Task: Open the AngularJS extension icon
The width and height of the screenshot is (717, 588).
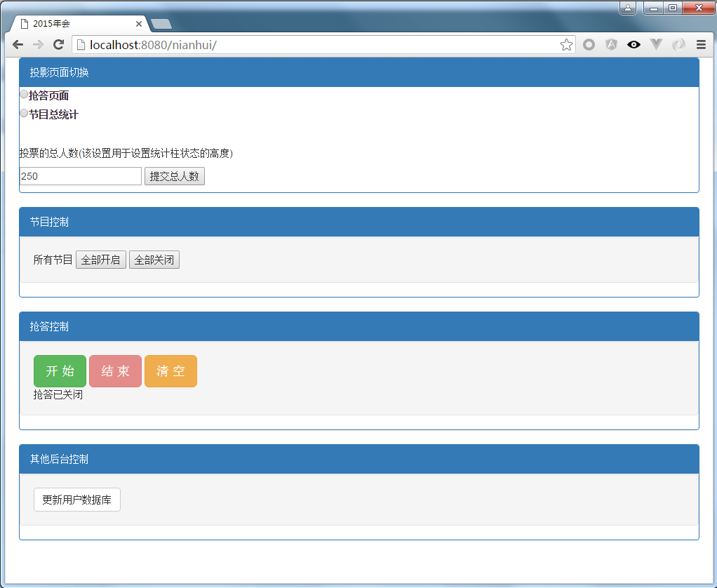Action: [611, 44]
